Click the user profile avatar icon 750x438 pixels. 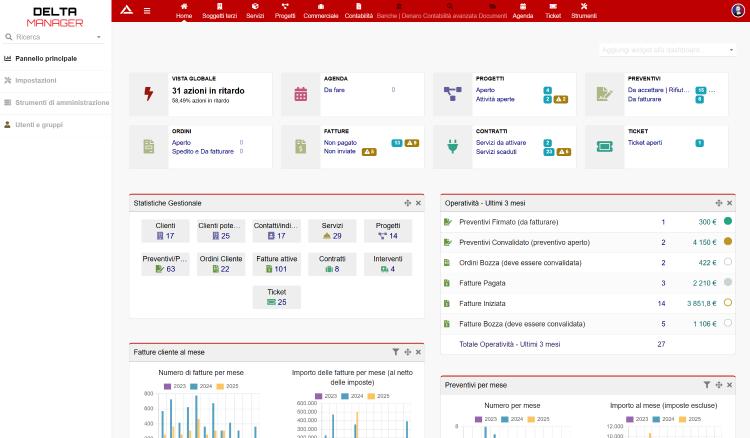(x=738, y=11)
